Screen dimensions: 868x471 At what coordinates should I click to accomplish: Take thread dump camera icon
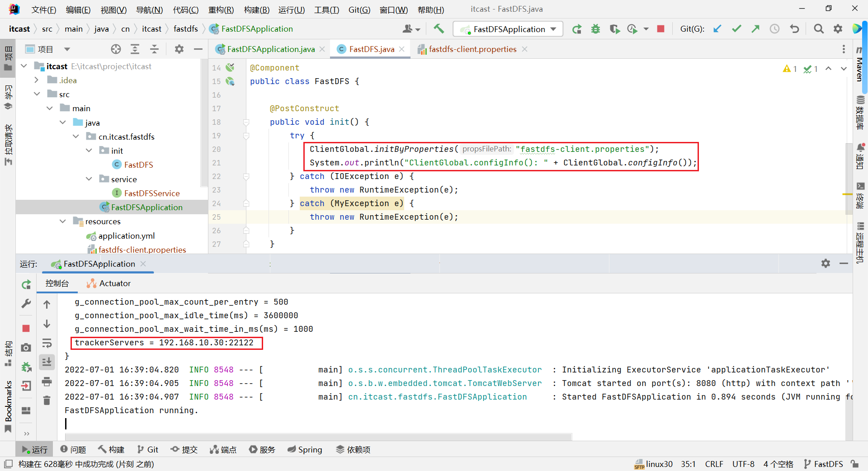click(26, 348)
